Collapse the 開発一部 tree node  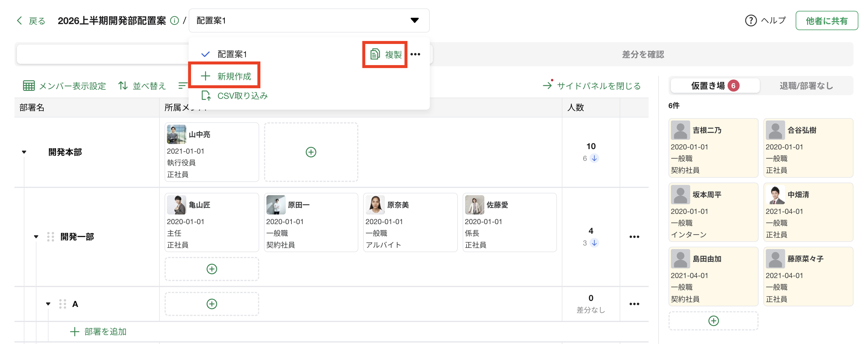point(36,237)
